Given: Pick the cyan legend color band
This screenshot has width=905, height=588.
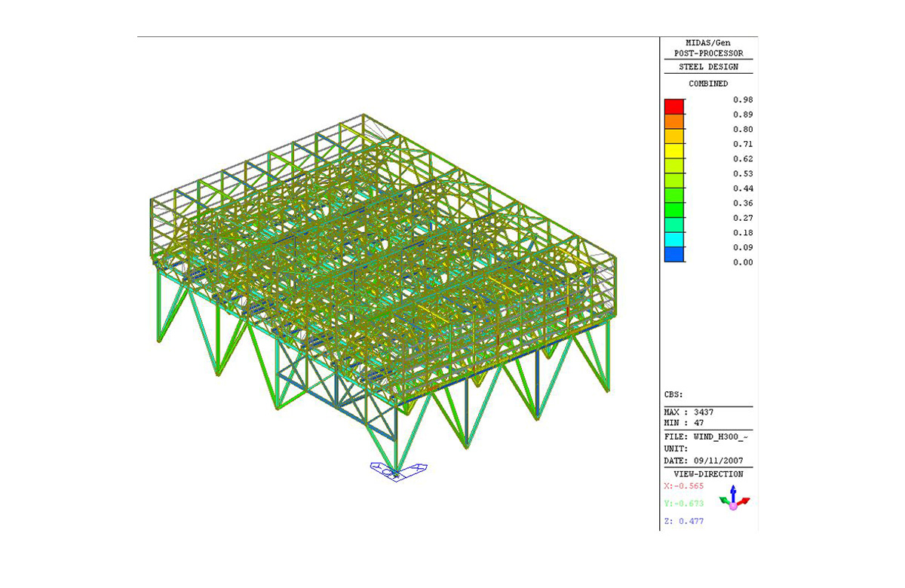Looking at the screenshot, I should coord(674,240).
